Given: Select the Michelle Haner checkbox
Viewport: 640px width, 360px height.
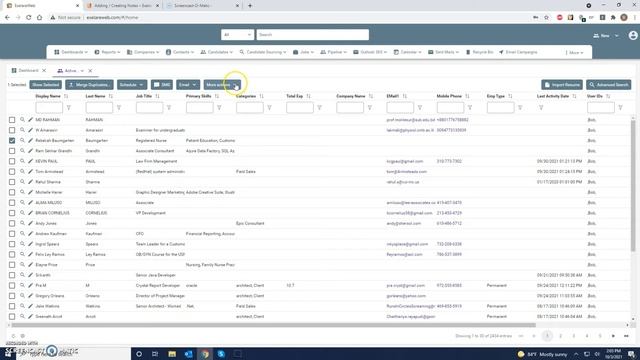Looking at the screenshot, I should (x=12, y=192).
